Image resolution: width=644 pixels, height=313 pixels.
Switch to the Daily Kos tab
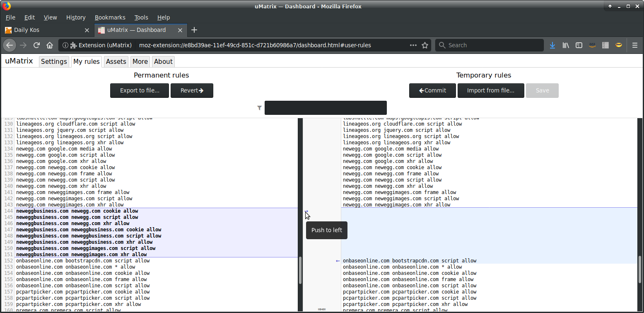point(46,30)
